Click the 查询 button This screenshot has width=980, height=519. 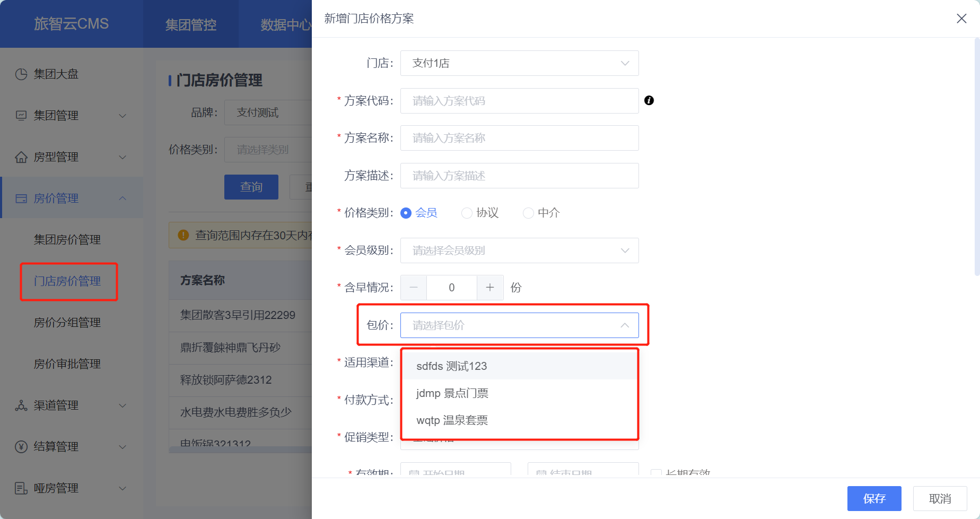pyautogui.click(x=251, y=187)
